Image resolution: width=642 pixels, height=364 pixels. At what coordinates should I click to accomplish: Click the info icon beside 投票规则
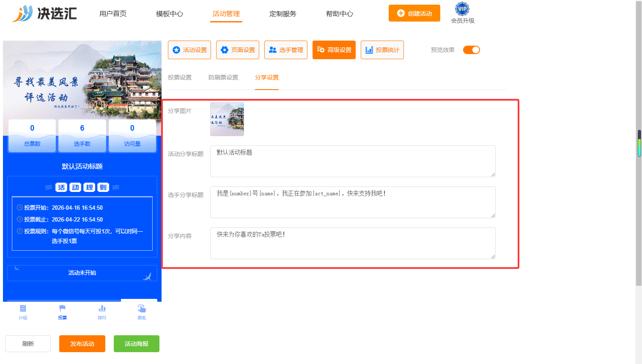(19, 231)
